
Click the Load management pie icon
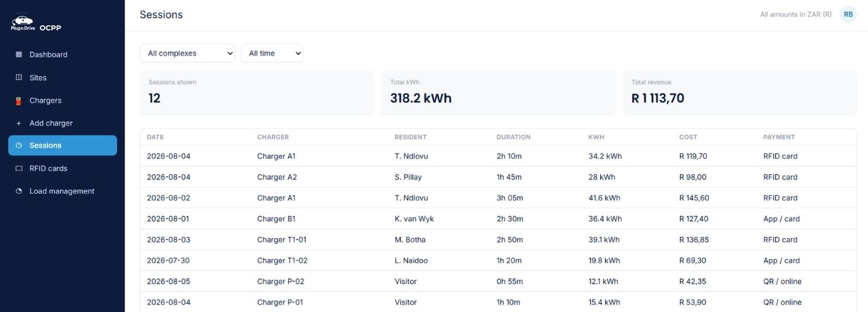(19, 191)
